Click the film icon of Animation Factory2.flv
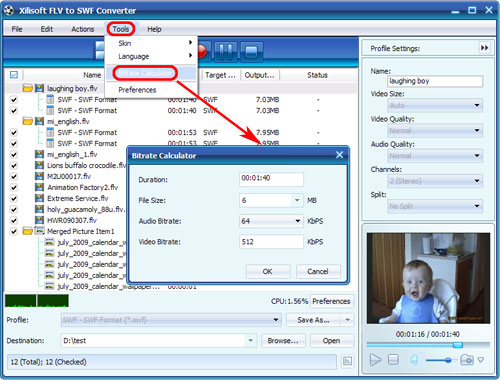The image size is (500, 380). point(39,187)
